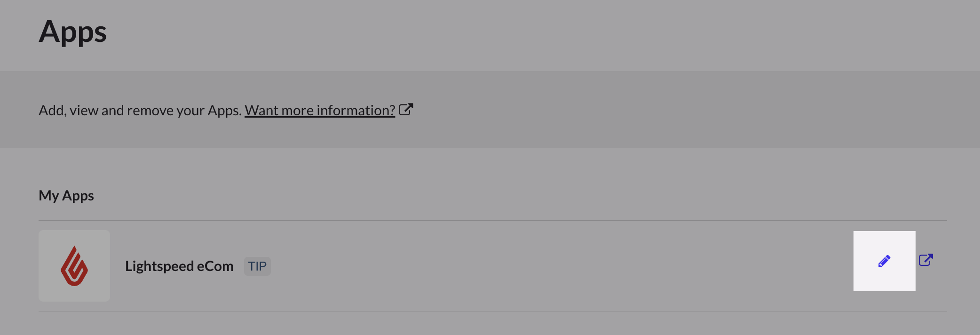Select the Lightspeed eCom list row

(493, 266)
